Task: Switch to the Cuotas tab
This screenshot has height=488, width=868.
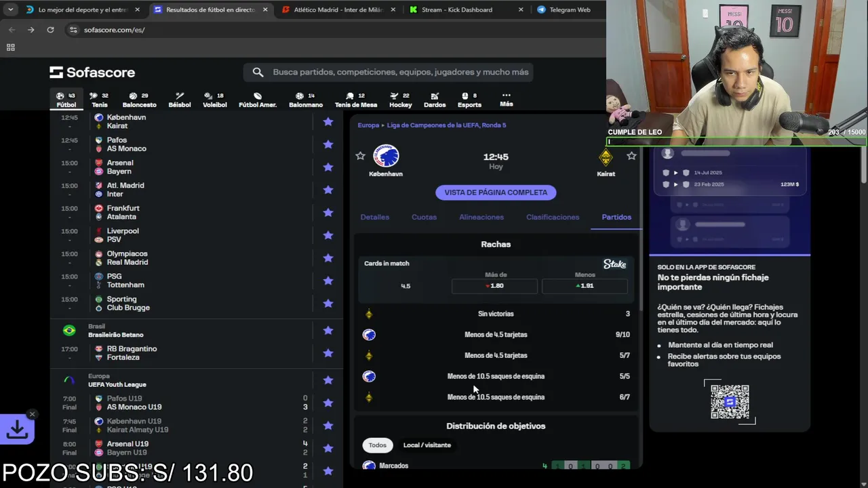Action: click(424, 217)
